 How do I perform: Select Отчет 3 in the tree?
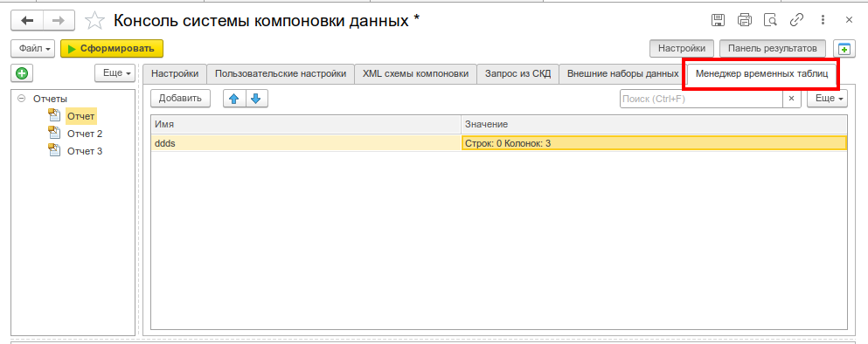pyautogui.click(x=85, y=150)
